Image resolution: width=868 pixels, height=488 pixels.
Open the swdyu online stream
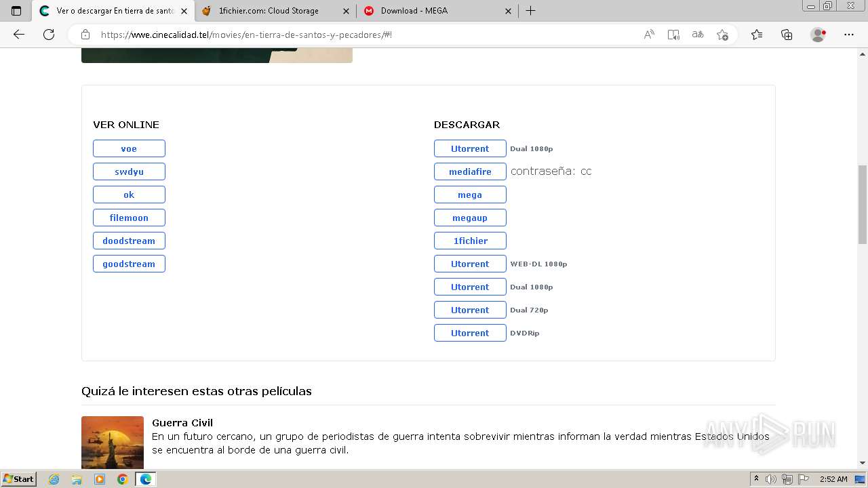click(x=129, y=171)
